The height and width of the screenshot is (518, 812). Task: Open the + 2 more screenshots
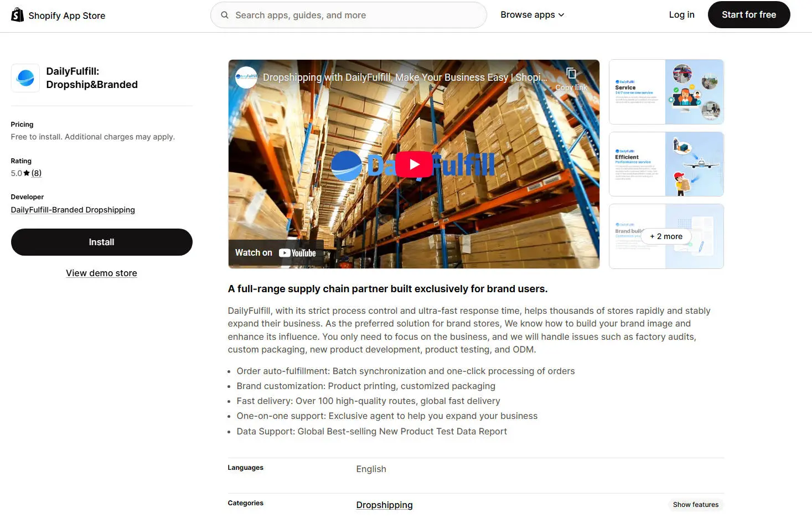tap(666, 236)
